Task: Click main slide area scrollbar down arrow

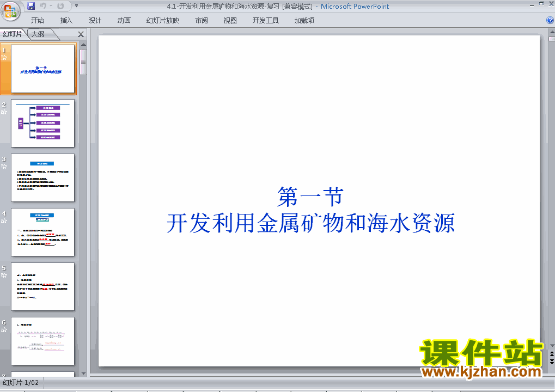Action: [552, 346]
